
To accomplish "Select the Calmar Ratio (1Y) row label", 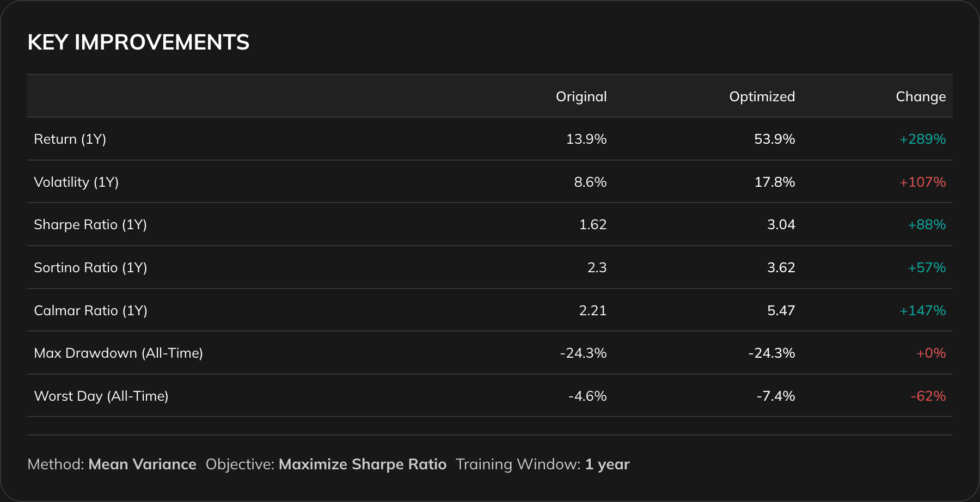I will coord(90,311).
